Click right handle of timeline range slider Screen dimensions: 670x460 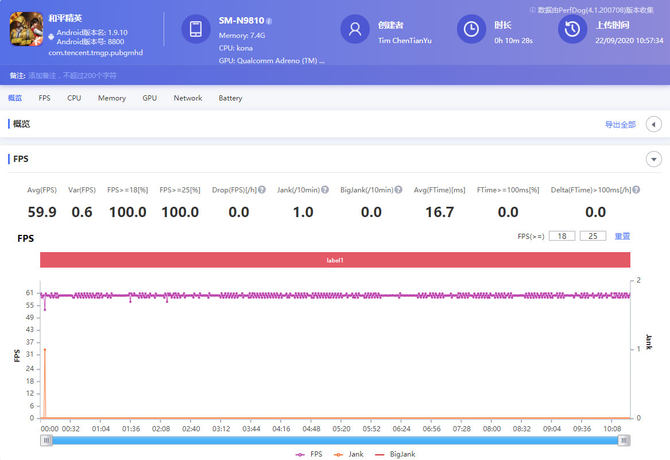[625, 439]
